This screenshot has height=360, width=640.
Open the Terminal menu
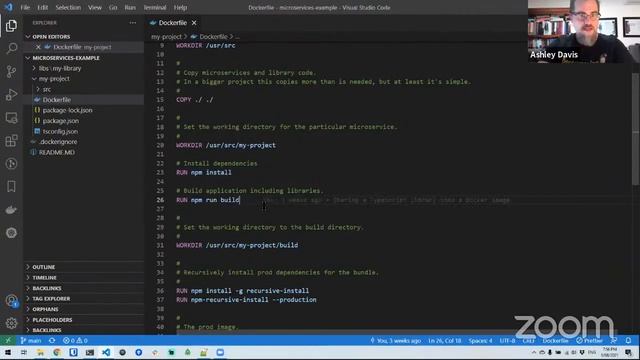point(155,7)
